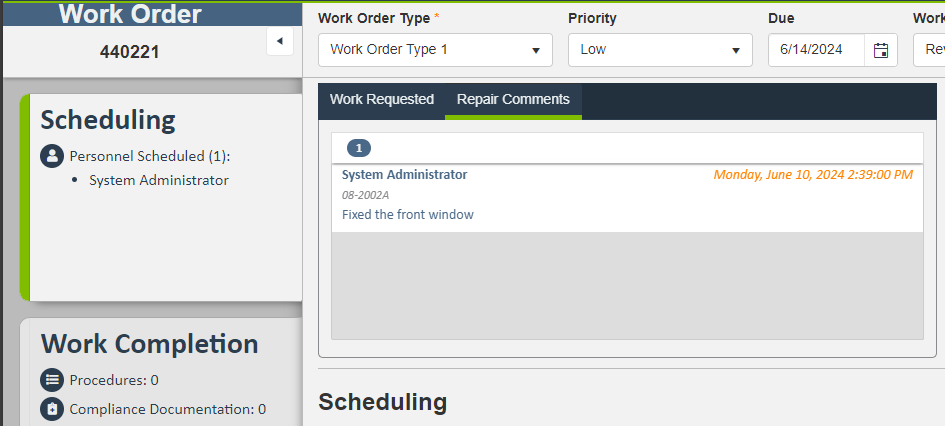The height and width of the screenshot is (426, 945).
Task: Click the orange comment timestamp
Action: pos(813,175)
